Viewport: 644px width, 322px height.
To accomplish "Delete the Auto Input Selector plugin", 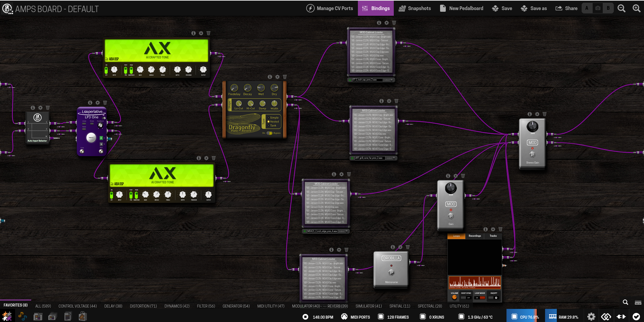I will (48, 108).
